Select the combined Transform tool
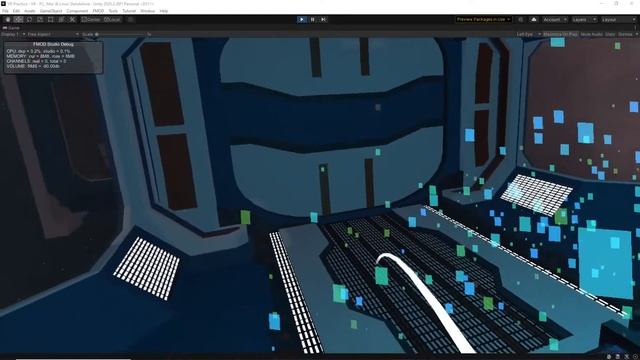This screenshot has width=640, height=360. [61, 20]
